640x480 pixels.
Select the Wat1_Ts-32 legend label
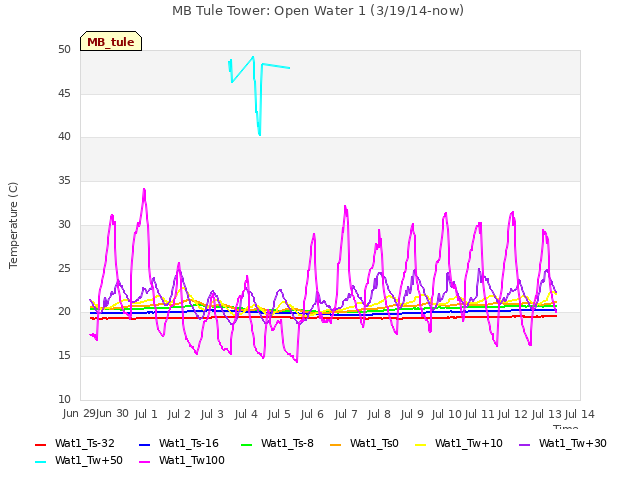pos(84,444)
